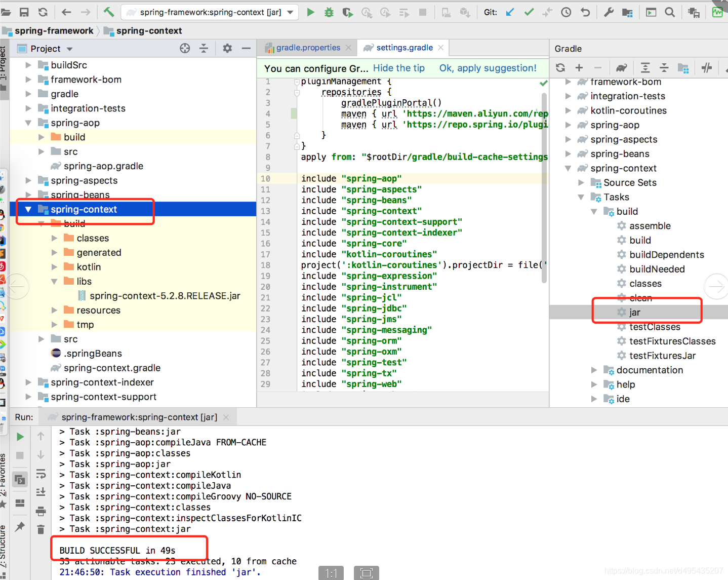Screen dimensions: 728x580
Task: Locate current file with crosshair icon
Action: (x=185, y=48)
